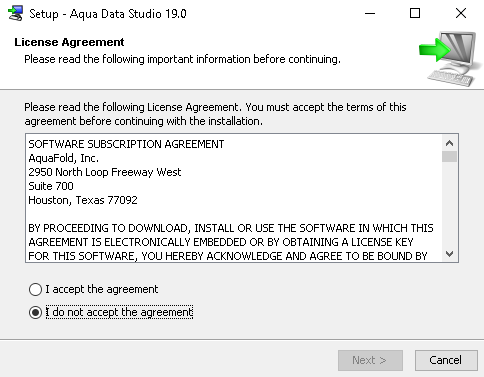Cancel the Aqua Data Studio setup
The width and height of the screenshot is (484, 377).
tap(446, 360)
